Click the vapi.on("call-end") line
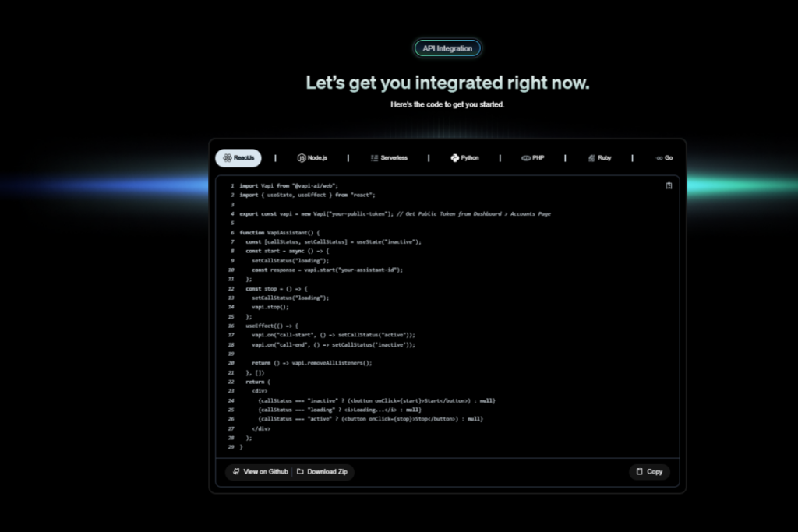This screenshot has width=798, height=532. point(334,344)
